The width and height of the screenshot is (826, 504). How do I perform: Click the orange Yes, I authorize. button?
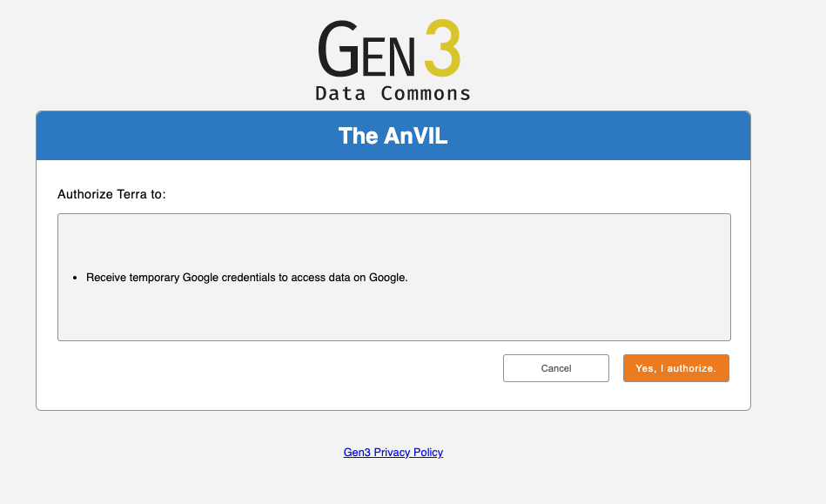point(675,368)
